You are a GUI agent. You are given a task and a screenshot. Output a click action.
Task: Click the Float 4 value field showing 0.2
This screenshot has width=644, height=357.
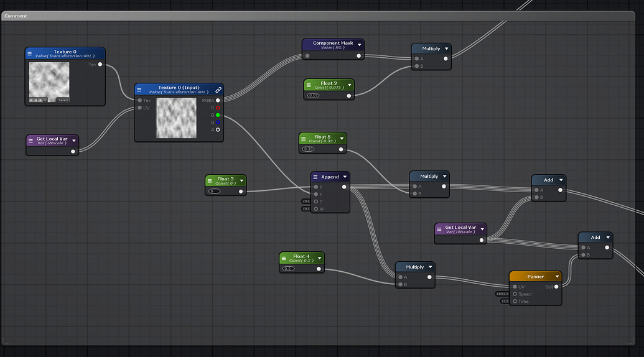pos(288,269)
